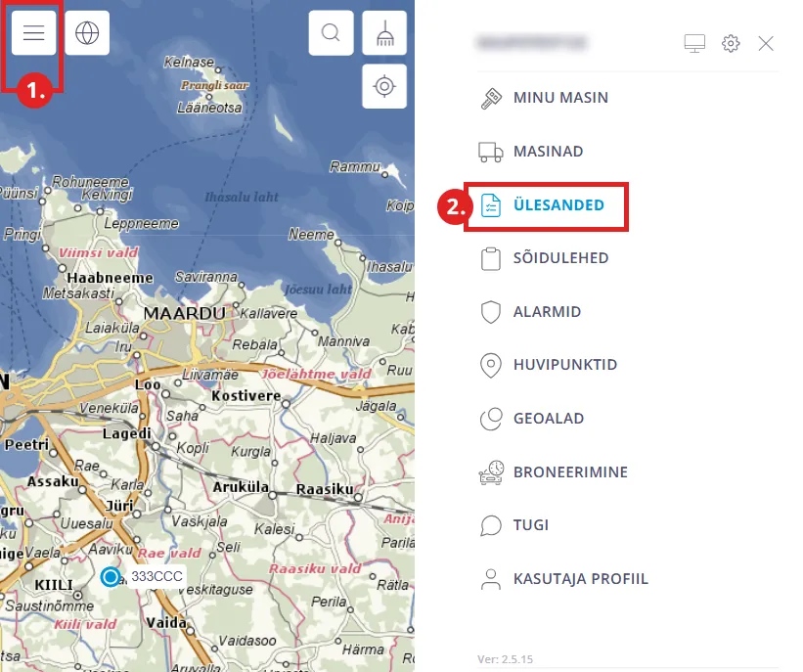Close the side menu panel with X
The width and height of the screenshot is (803, 672).
(766, 43)
